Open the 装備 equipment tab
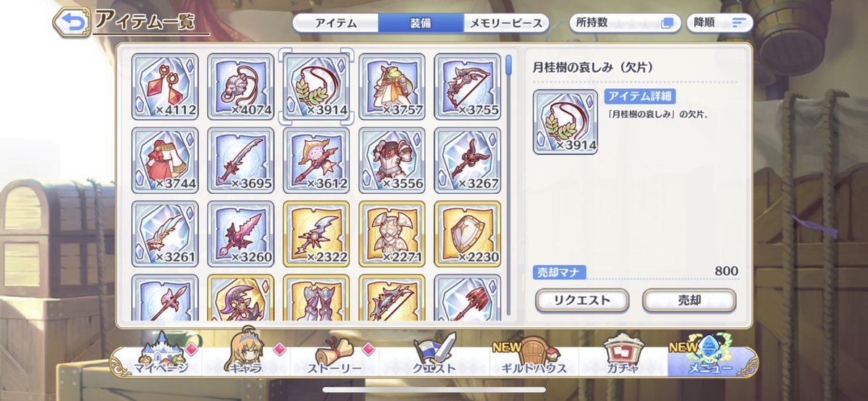The image size is (868, 401). coord(421,23)
